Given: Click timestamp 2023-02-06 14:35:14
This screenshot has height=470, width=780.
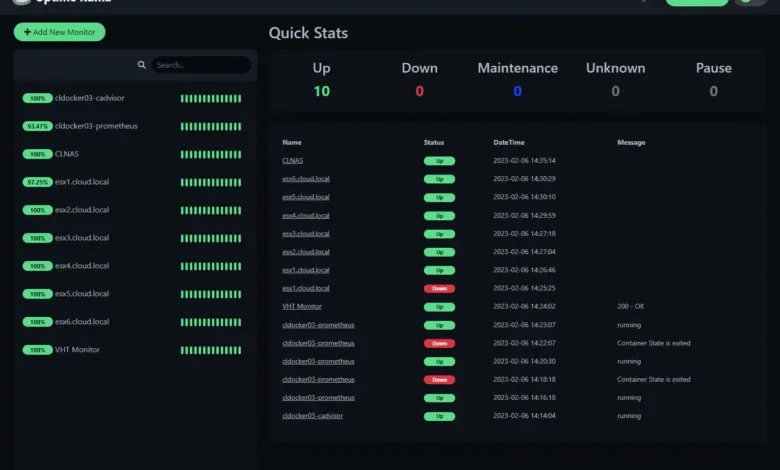Looking at the screenshot, I should point(524,161).
